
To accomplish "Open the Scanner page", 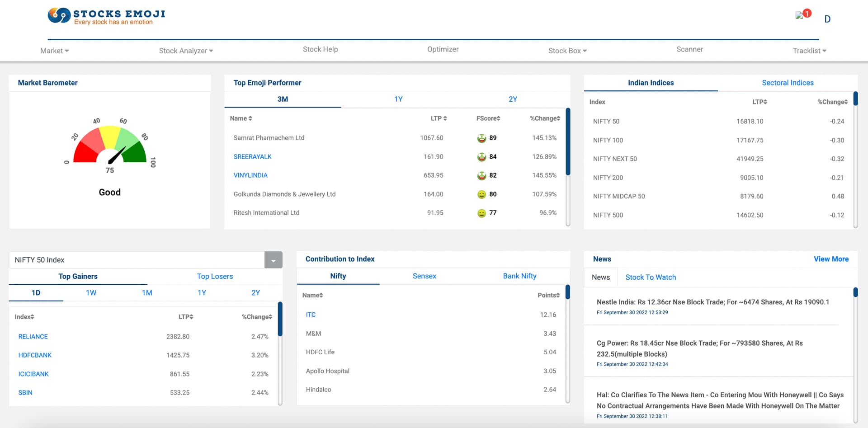I will coord(689,49).
